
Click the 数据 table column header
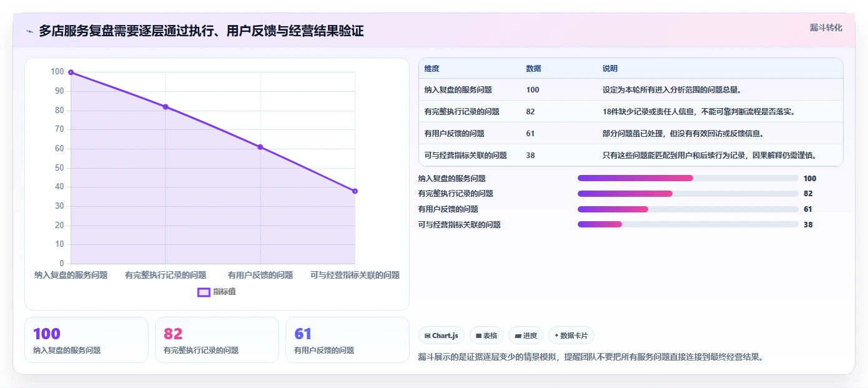coord(534,69)
